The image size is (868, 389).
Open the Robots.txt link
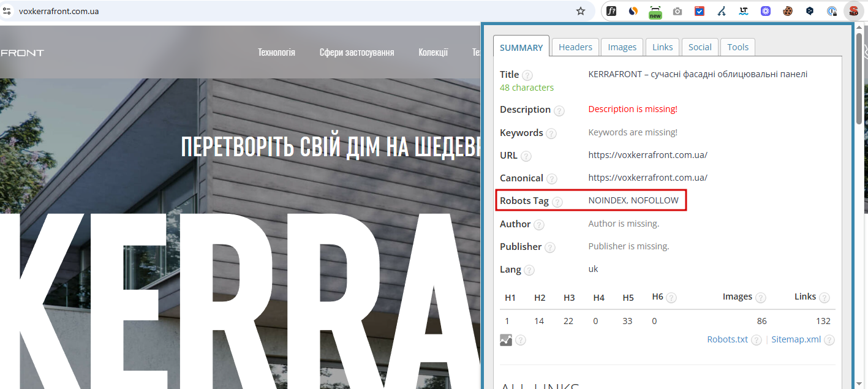727,339
